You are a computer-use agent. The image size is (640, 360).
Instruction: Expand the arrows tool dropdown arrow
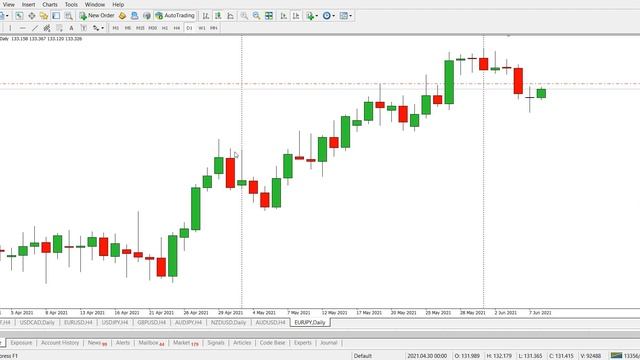click(x=102, y=28)
